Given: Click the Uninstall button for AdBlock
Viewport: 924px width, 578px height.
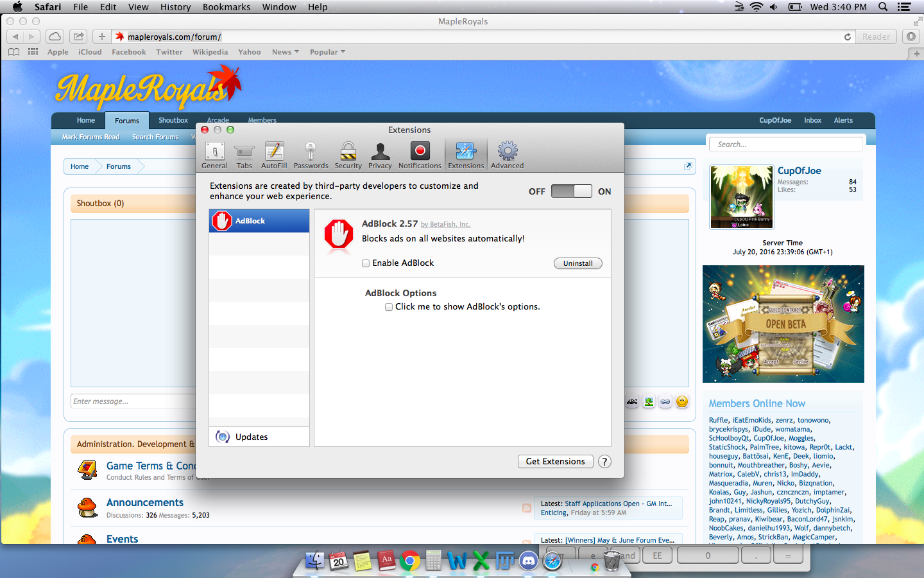Looking at the screenshot, I should (x=577, y=263).
